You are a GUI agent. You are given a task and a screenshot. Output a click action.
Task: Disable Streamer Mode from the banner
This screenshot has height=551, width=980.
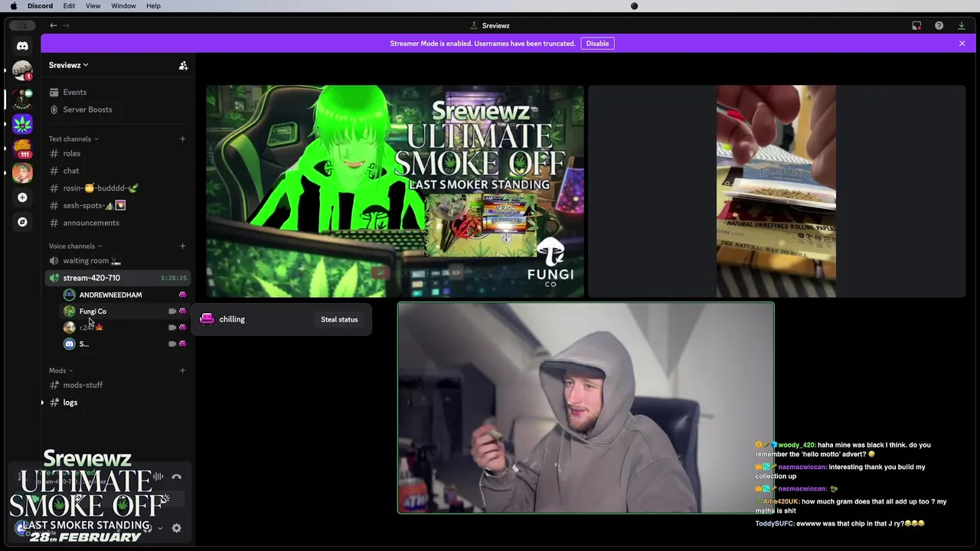point(597,44)
